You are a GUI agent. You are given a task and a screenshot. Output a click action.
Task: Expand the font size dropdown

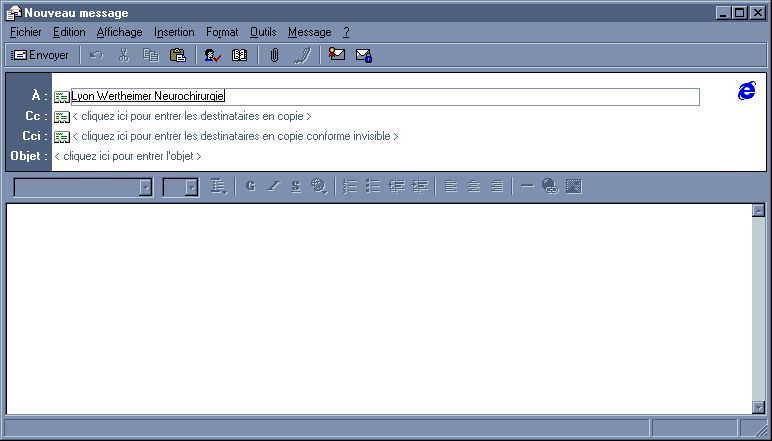click(x=192, y=187)
